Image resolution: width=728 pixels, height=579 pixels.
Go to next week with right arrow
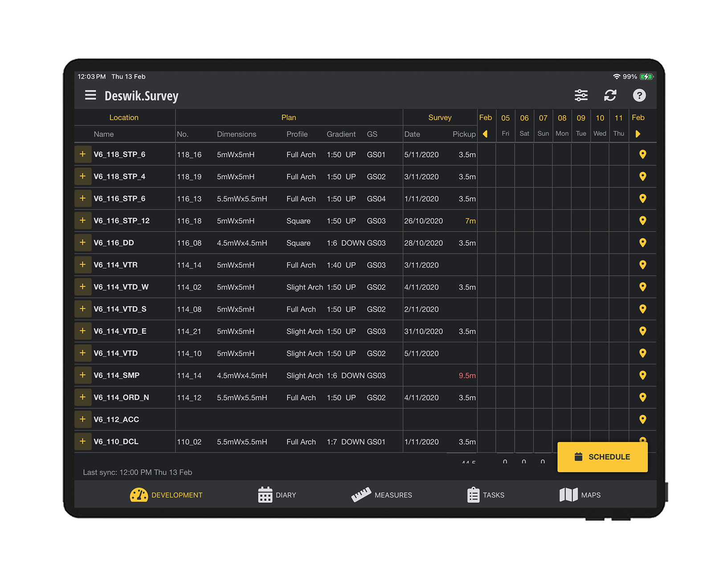click(x=638, y=134)
